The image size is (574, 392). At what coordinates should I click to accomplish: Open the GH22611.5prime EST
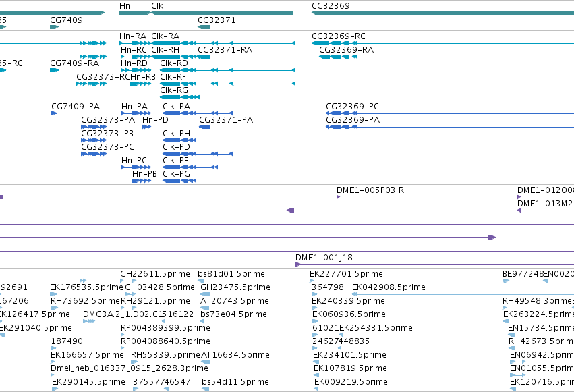click(x=155, y=274)
